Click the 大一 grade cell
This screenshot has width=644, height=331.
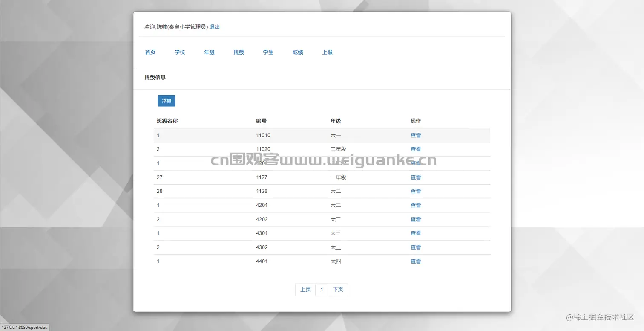pyautogui.click(x=336, y=135)
